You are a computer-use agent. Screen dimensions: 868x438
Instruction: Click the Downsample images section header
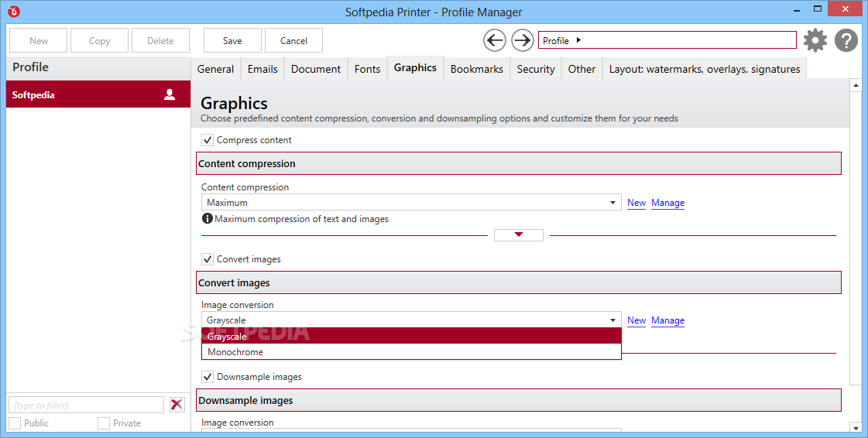pyautogui.click(x=519, y=400)
